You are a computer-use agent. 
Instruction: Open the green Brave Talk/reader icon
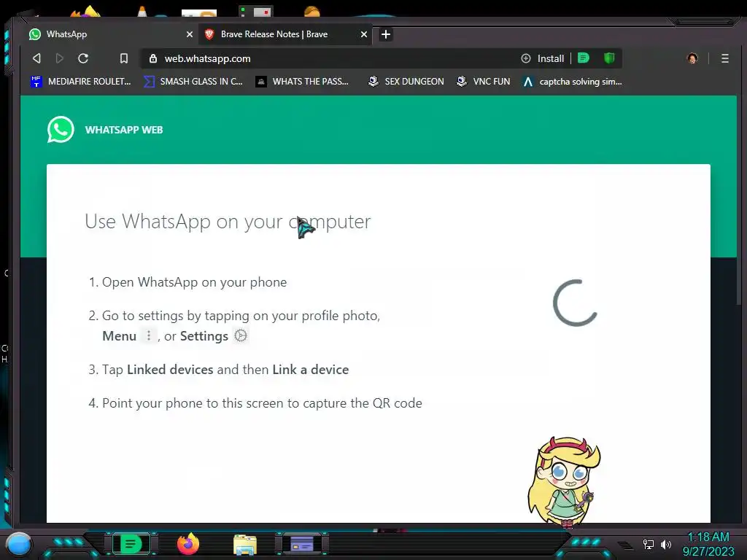(x=584, y=58)
